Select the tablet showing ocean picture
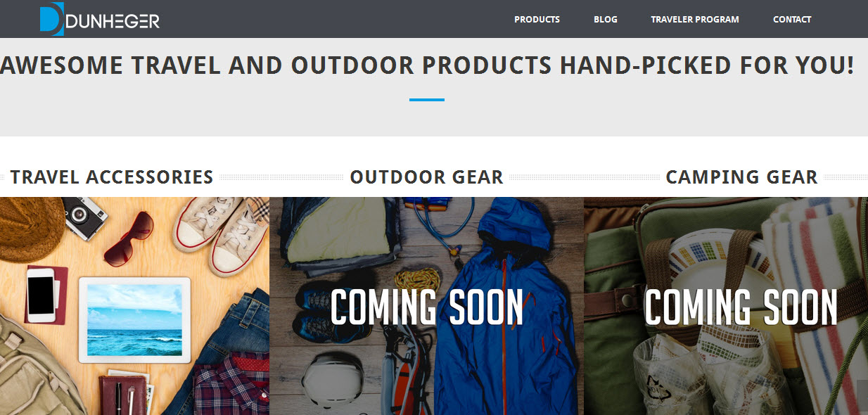 point(134,319)
